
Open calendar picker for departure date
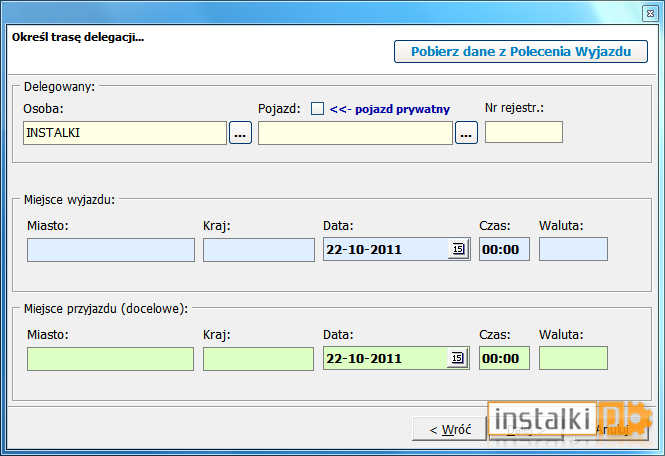coord(458,249)
